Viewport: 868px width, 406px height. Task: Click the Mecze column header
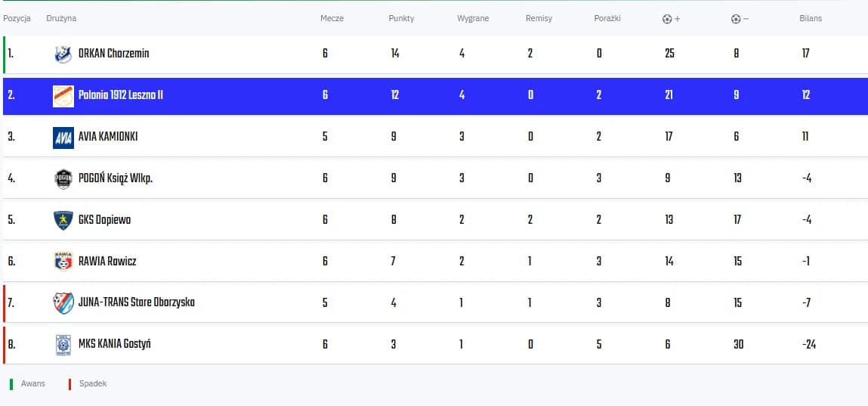click(332, 18)
